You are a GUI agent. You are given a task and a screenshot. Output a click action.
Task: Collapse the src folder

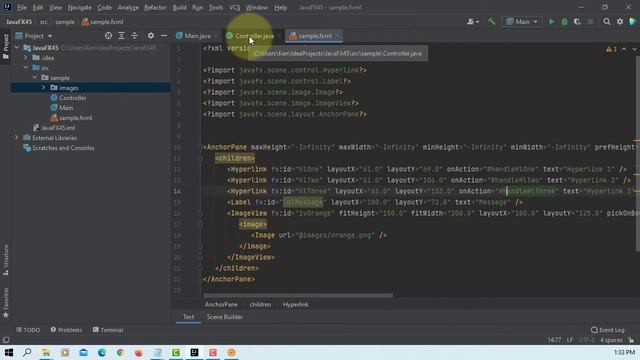26,68
